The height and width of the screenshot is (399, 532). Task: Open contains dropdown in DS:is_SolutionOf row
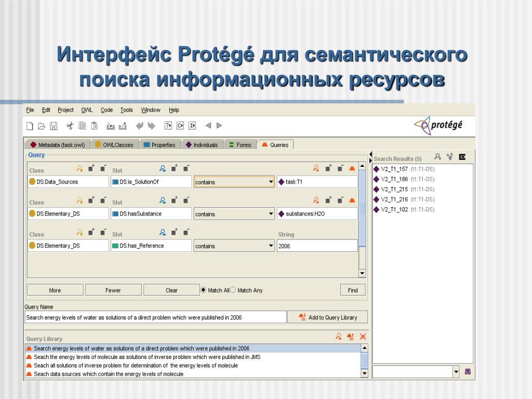[271, 182]
